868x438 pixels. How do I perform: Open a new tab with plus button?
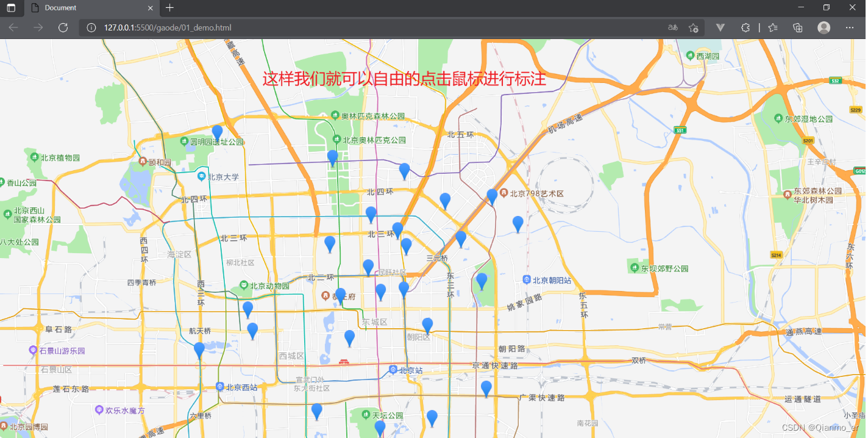169,8
